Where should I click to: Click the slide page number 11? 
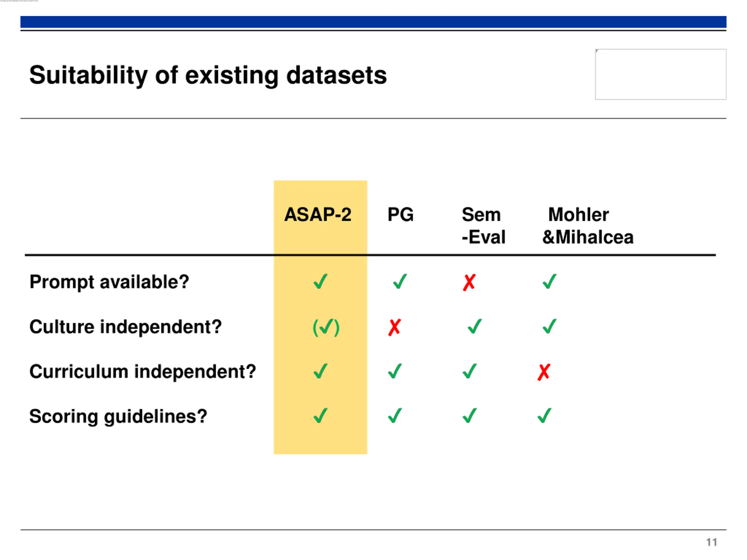pyautogui.click(x=711, y=542)
